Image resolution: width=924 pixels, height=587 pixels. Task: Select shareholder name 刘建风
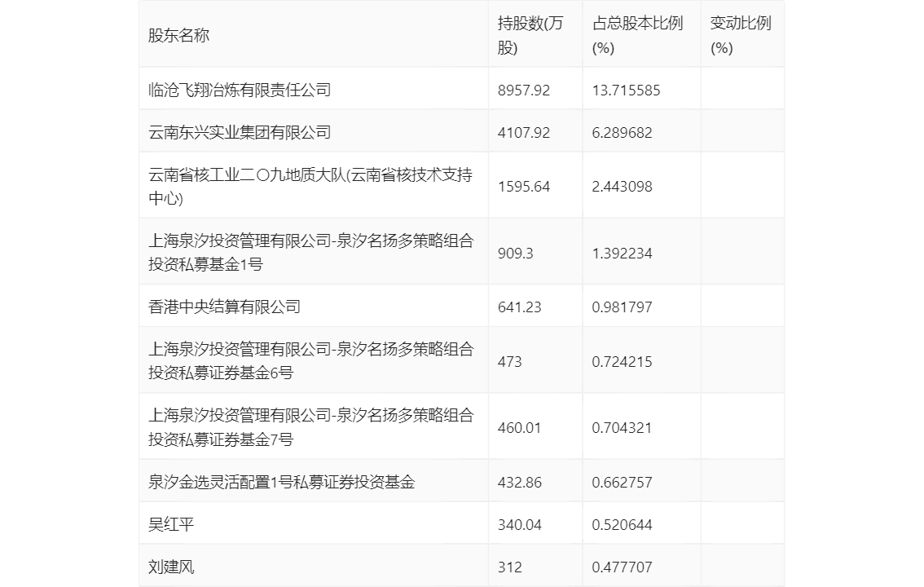click(x=171, y=567)
